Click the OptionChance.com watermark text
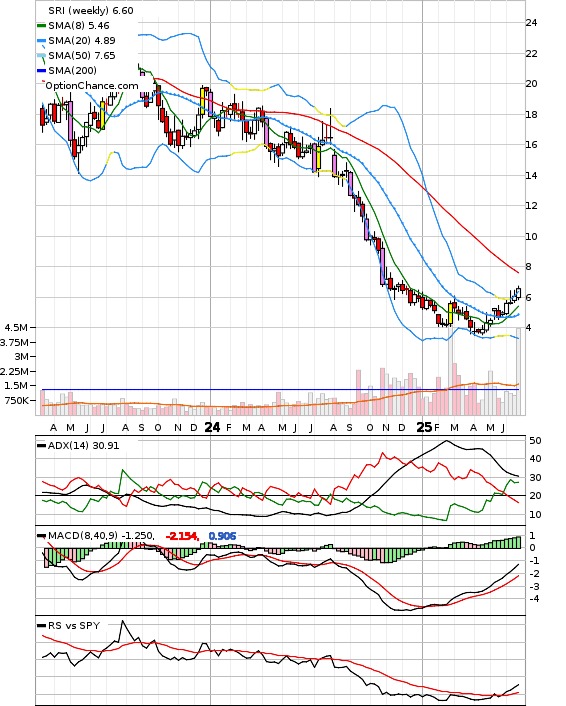Screen dimensions: 566x706 [x=92, y=86]
